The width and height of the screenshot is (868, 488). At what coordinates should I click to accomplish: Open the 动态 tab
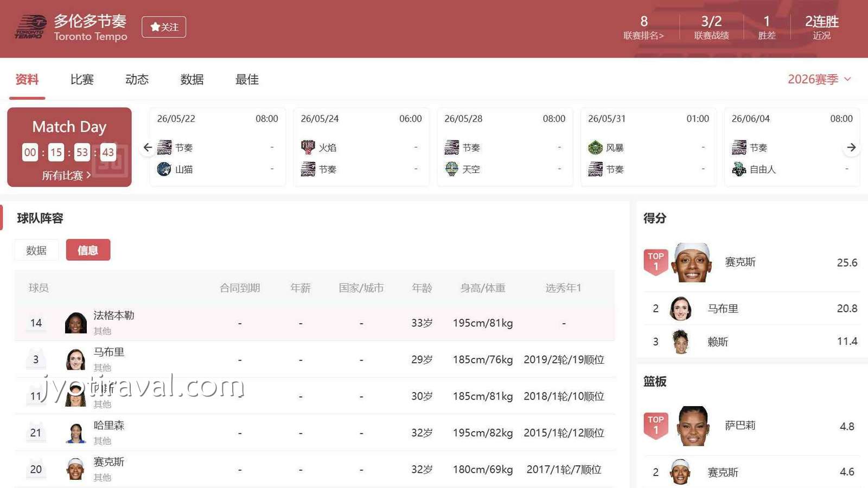pos(137,80)
